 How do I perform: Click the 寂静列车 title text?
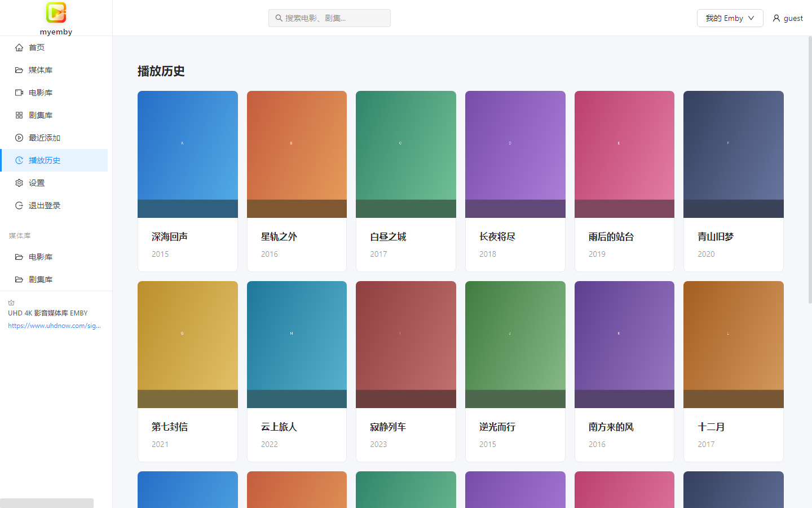[388, 427]
